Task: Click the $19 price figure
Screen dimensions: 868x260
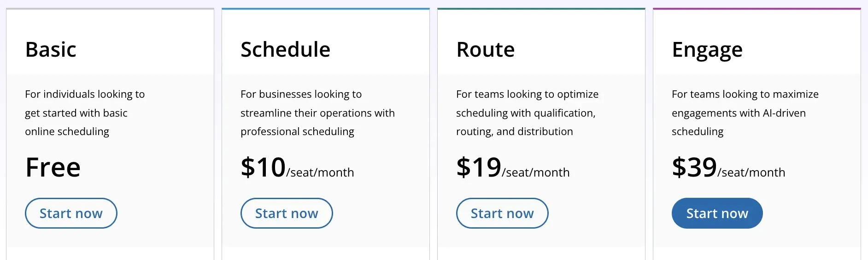Action: click(479, 167)
